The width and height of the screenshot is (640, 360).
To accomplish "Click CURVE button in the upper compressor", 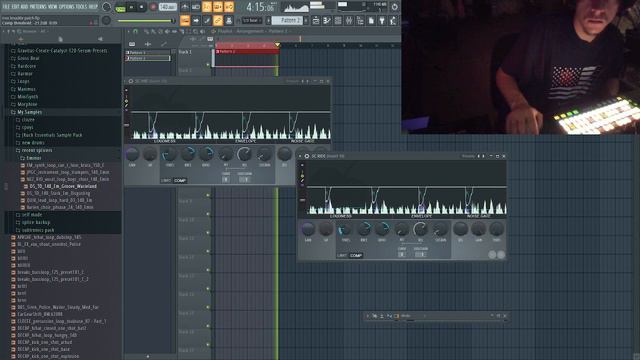I will (x=226, y=179).
